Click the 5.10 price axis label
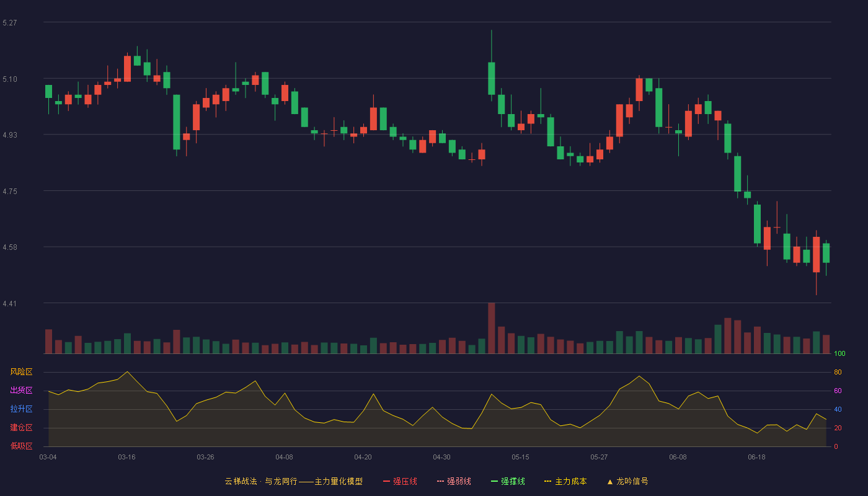 (x=10, y=79)
